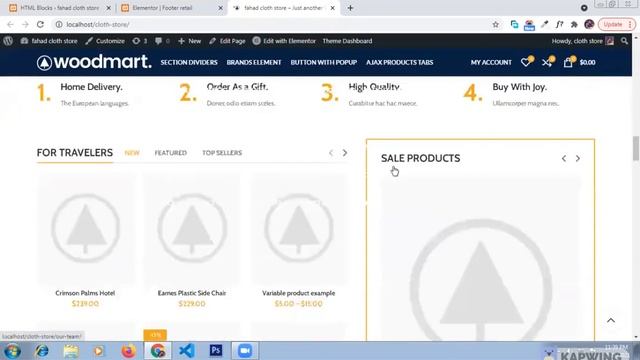
Task: Open the Chrome profile avatar
Action: 589,24
